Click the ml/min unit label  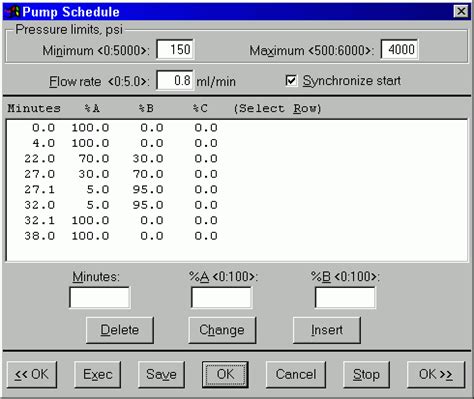coord(216,81)
